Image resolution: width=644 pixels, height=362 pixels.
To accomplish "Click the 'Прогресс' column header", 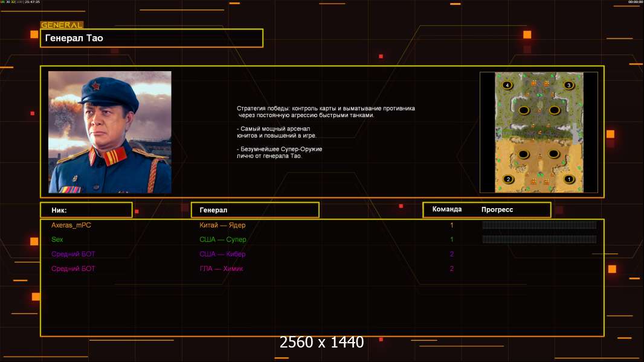I will coord(497,209).
